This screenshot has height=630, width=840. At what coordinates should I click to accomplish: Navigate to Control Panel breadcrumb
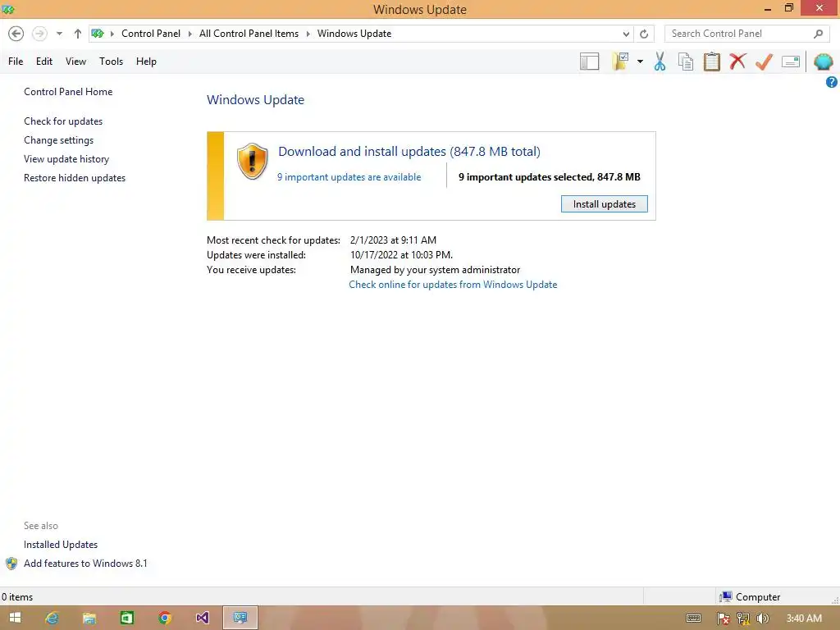coord(151,34)
